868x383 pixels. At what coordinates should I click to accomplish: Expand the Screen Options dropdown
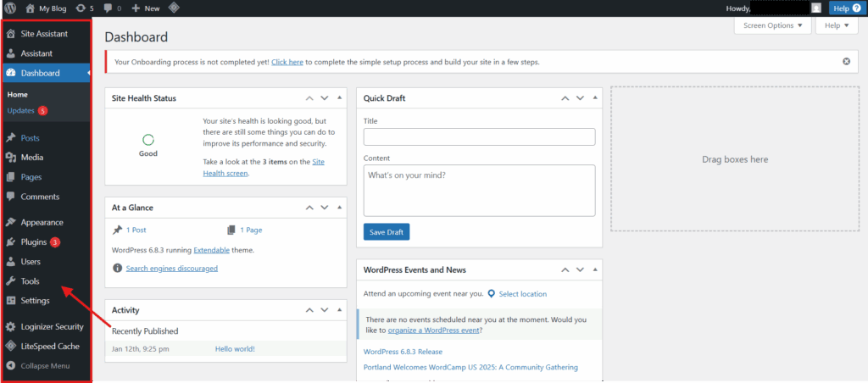pos(771,26)
